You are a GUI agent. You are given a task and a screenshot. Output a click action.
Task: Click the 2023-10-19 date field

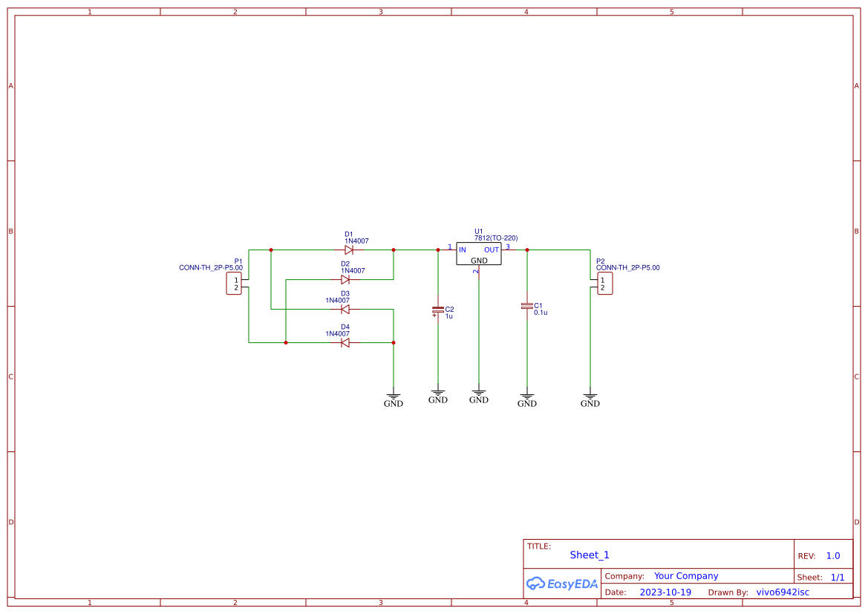click(665, 592)
